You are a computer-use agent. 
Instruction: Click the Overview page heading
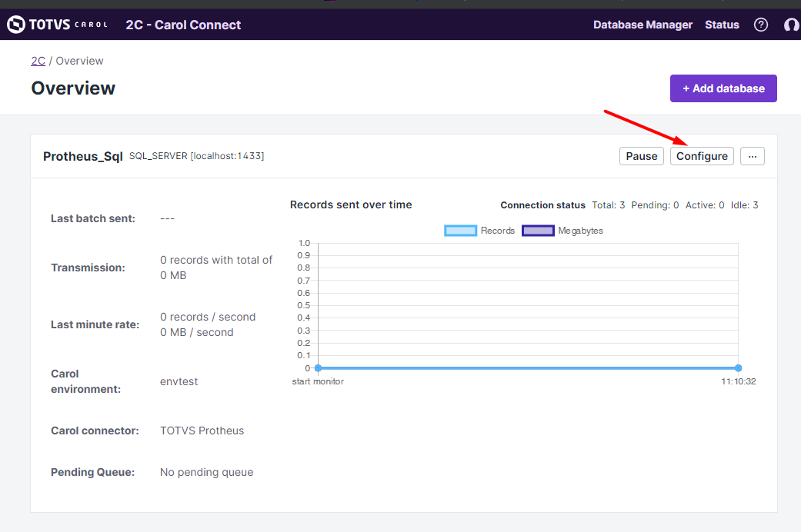pos(73,88)
